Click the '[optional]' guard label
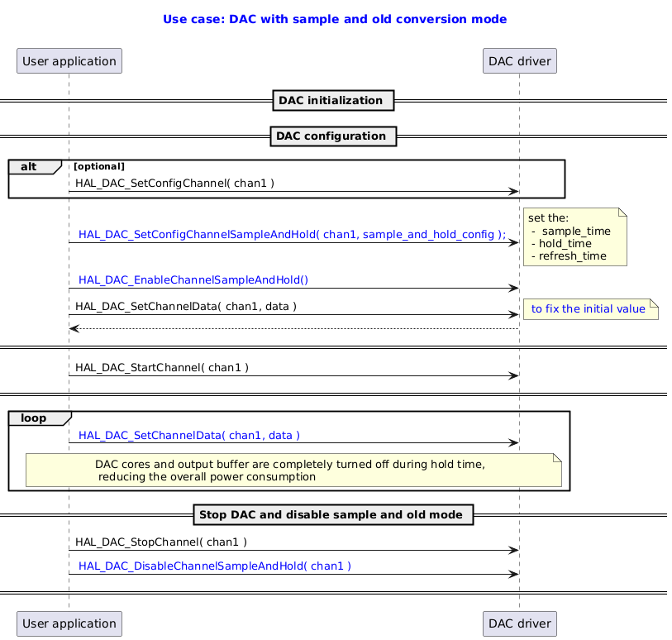This screenshot has height=640, width=672. click(98, 165)
